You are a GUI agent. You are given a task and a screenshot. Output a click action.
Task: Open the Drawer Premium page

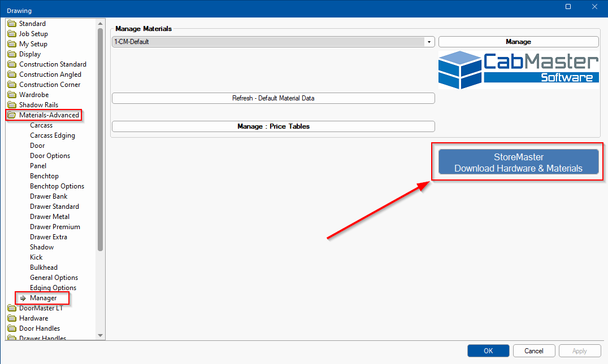pyautogui.click(x=55, y=226)
